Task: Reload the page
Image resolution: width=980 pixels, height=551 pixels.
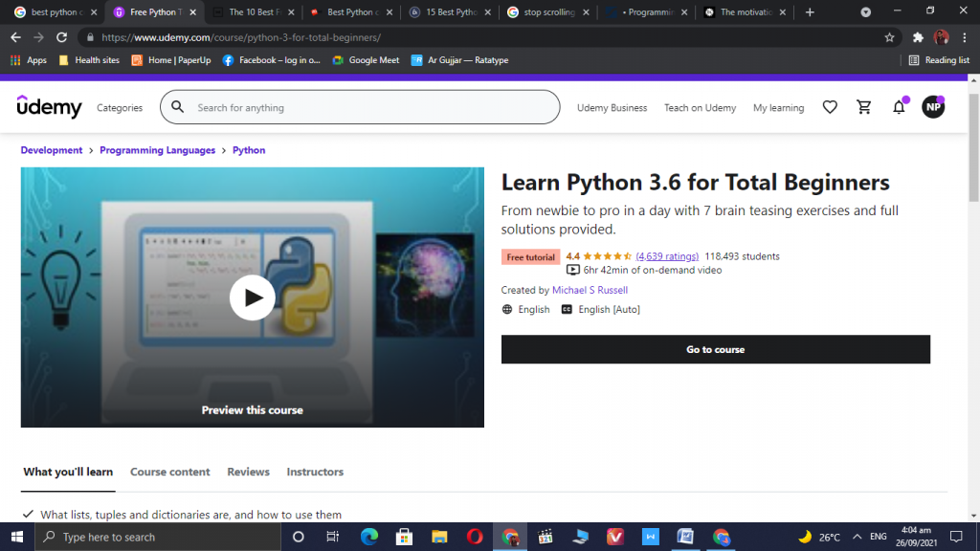Action: coord(61,37)
